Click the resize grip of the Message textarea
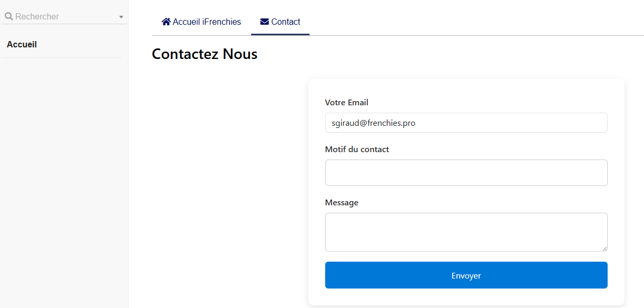The width and height of the screenshot is (644, 308). 604,249
